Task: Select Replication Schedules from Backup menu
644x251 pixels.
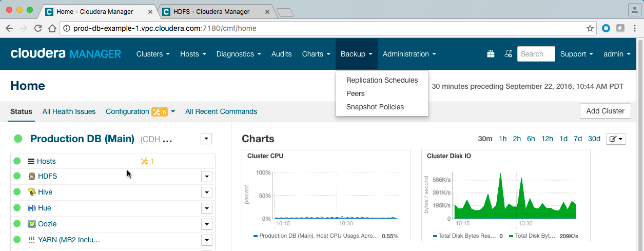Action: (x=382, y=80)
